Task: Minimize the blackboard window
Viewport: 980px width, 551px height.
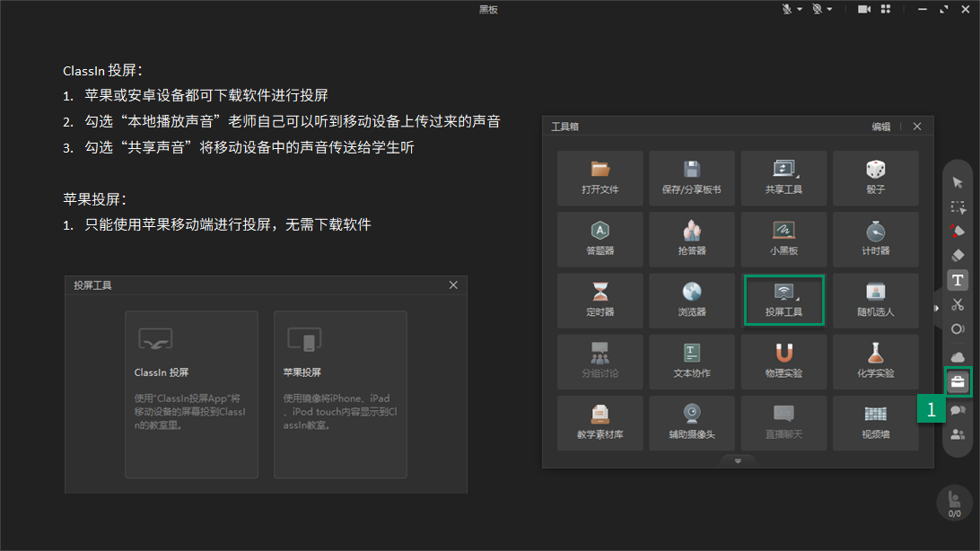Action: [x=922, y=9]
